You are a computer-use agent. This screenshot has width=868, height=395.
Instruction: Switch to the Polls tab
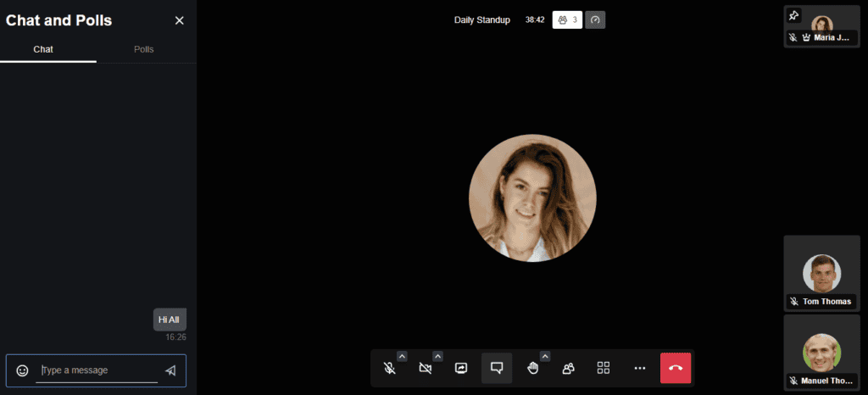(x=144, y=49)
